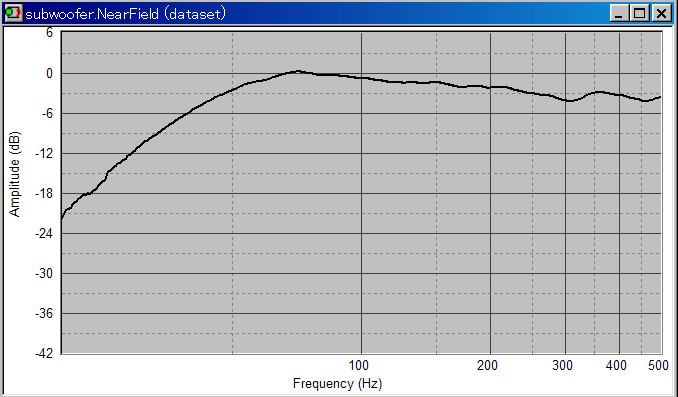Click the response curve's peak near 0 dB
678x397 pixels.
pos(297,71)
